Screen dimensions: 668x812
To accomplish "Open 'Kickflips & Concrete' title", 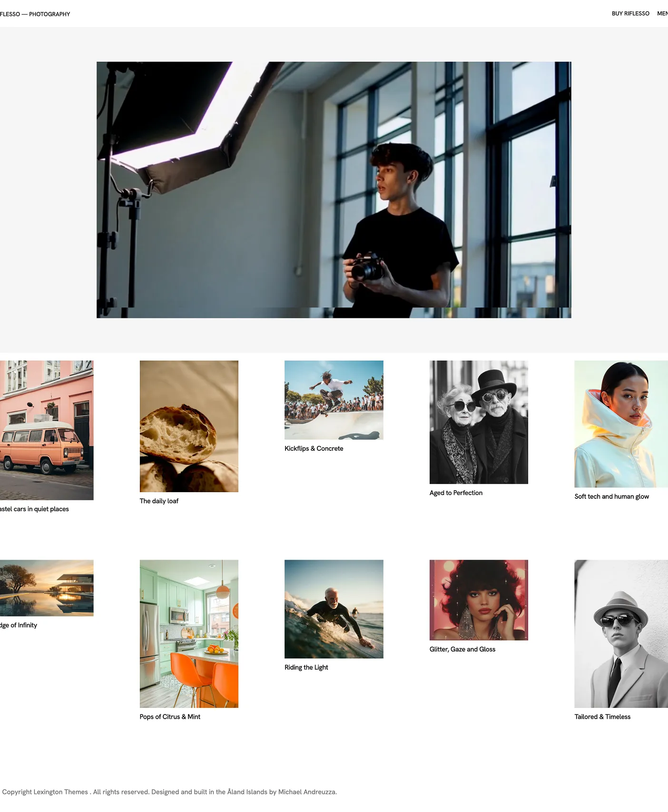I will [x=314, y=449].
